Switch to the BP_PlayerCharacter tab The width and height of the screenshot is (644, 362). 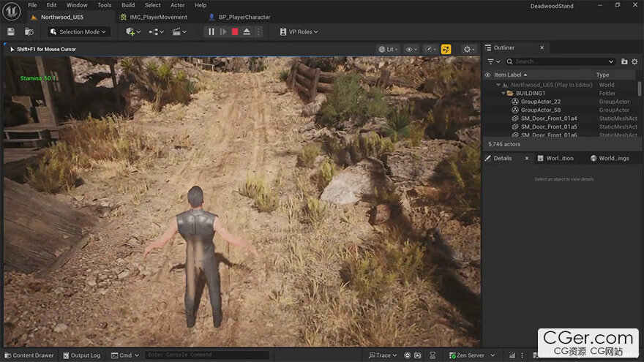244,17
